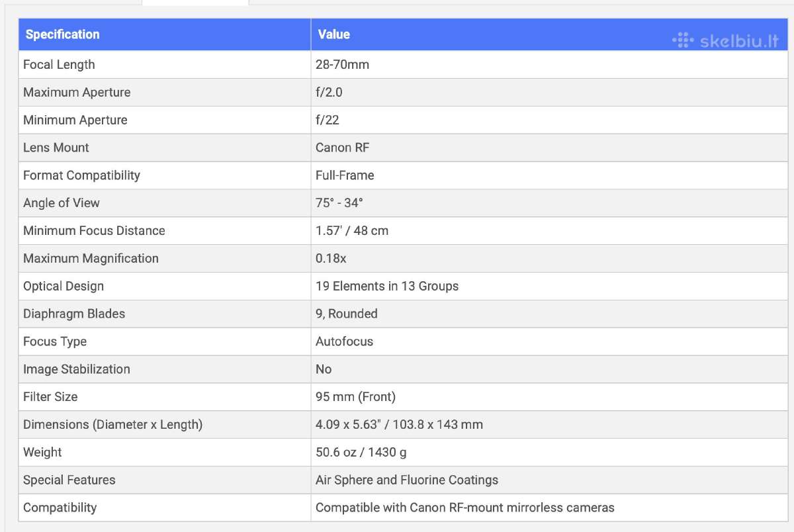Select the Weight label
The image size is (794, 532).
point(42,453)
